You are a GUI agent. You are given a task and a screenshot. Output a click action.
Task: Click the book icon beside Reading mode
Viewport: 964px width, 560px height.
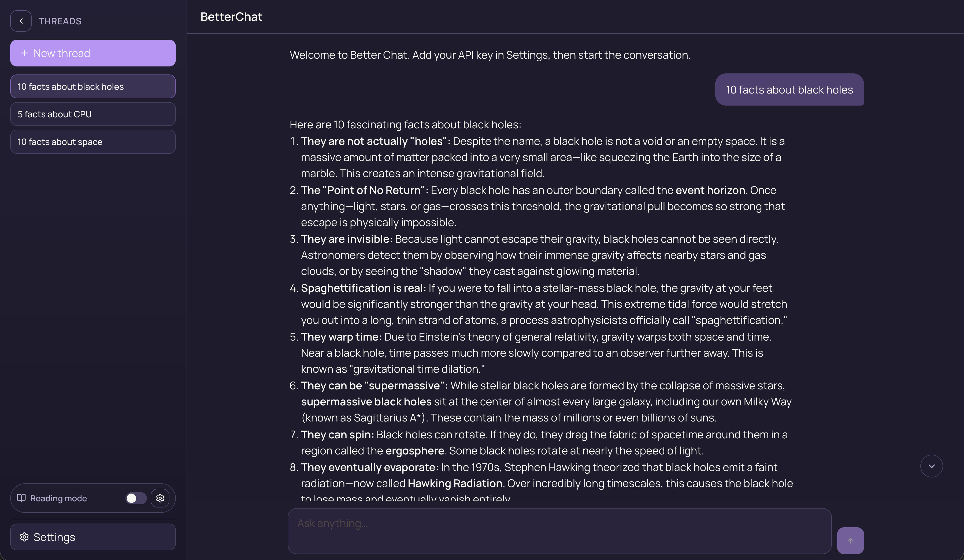coord(21,498)
